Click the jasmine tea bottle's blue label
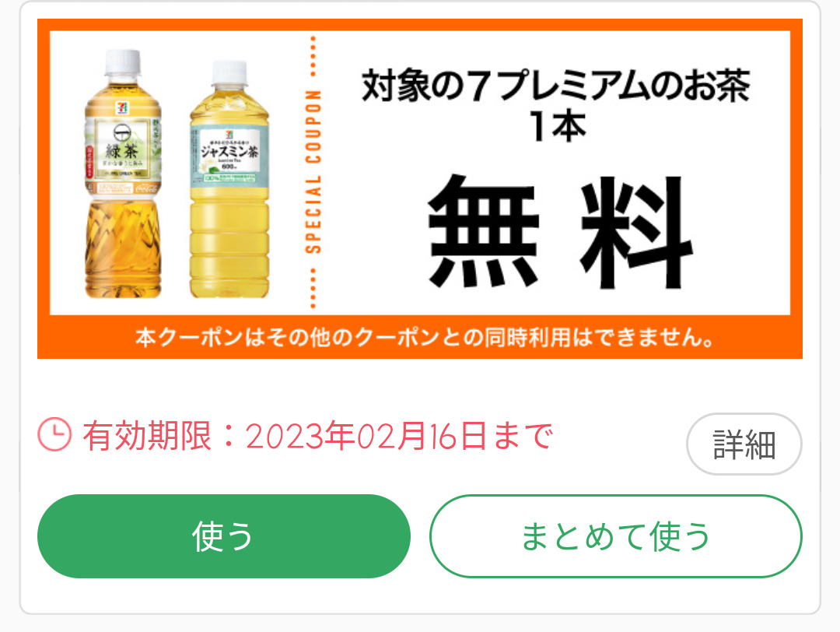 (229, 154)
